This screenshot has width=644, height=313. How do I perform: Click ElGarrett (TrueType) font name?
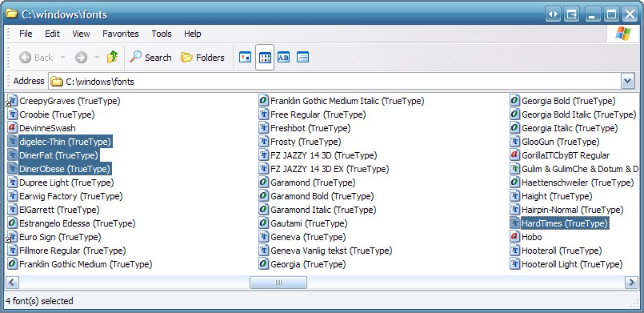pyautogui.click(x=59, y=210)
